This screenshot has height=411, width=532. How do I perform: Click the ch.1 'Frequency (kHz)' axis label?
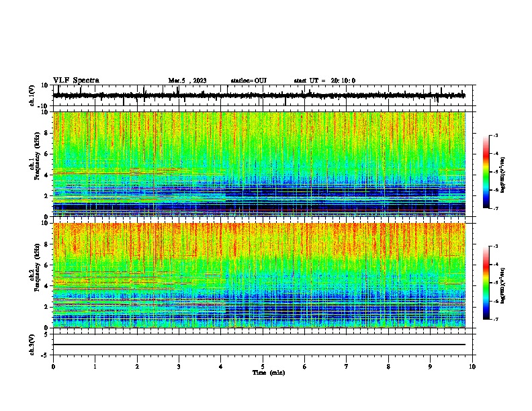(x=37, y=156)
